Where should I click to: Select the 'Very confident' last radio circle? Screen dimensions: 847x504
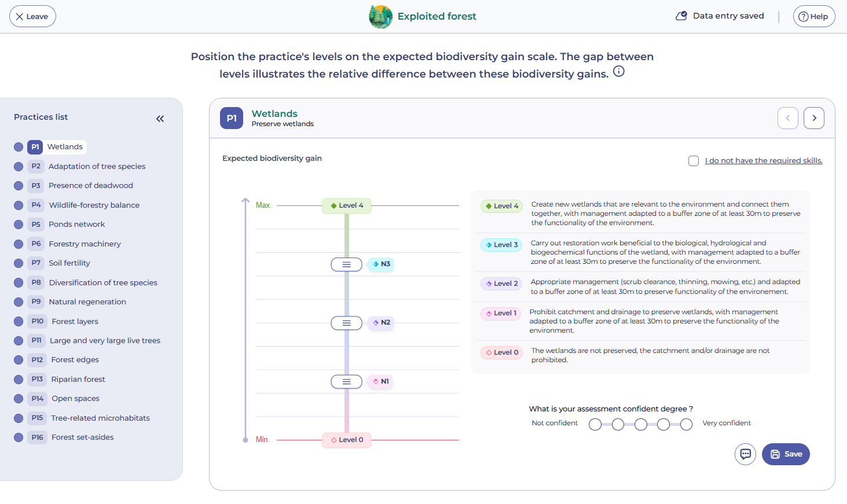coord(686,425)
